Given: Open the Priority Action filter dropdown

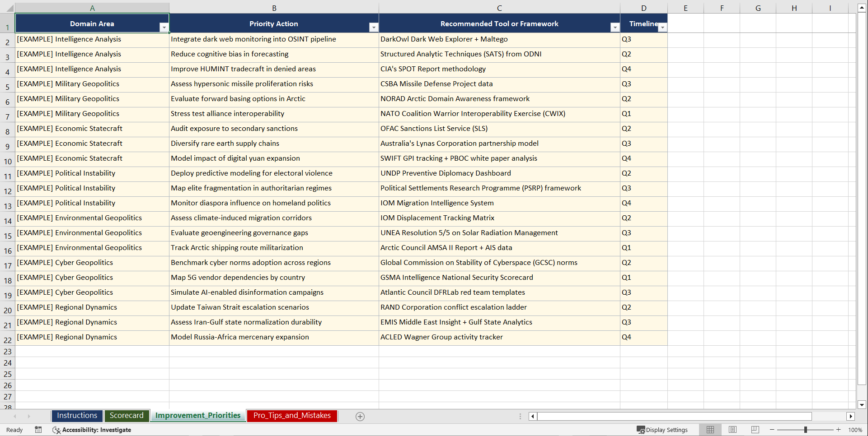Looking at the screenshot, I should point(374,28).
